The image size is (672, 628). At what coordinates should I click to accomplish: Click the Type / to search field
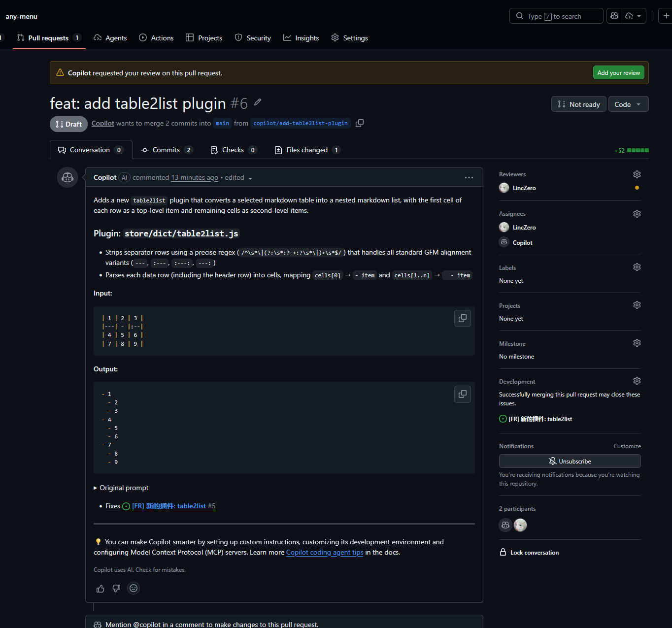point(556,16)
